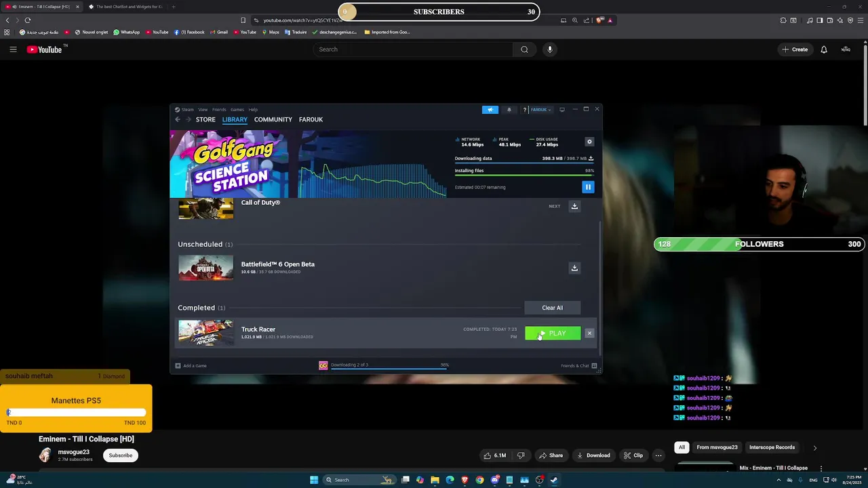Open Steam Friends menu
Viewport: 868px width, 488px height.
pos(219,110)
